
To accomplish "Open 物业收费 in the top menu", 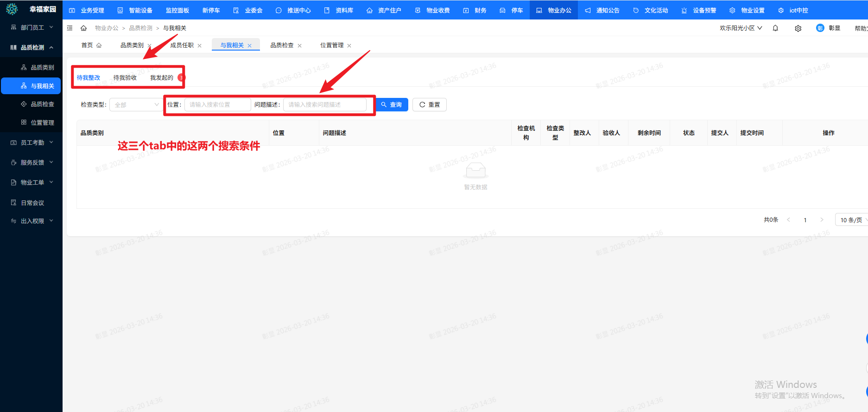I will point(432,10).
